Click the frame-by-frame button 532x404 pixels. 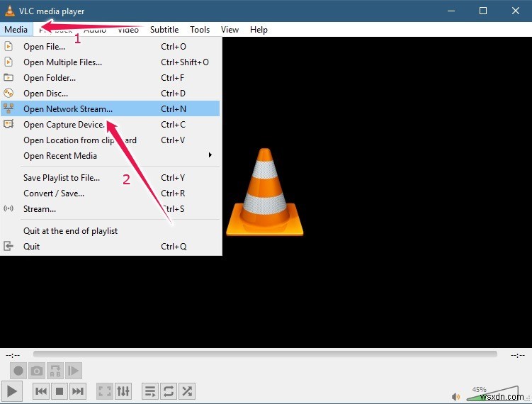click(x=73, y=371)
